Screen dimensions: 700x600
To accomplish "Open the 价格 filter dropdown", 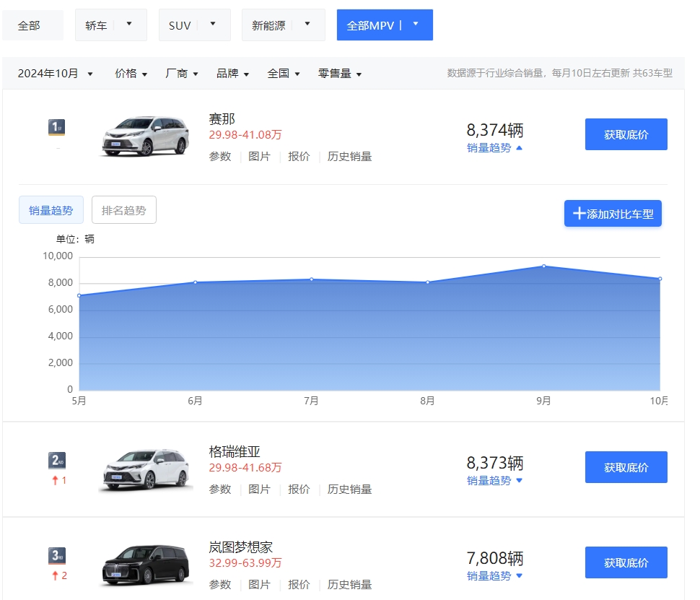I will click(x=130, y=73).
